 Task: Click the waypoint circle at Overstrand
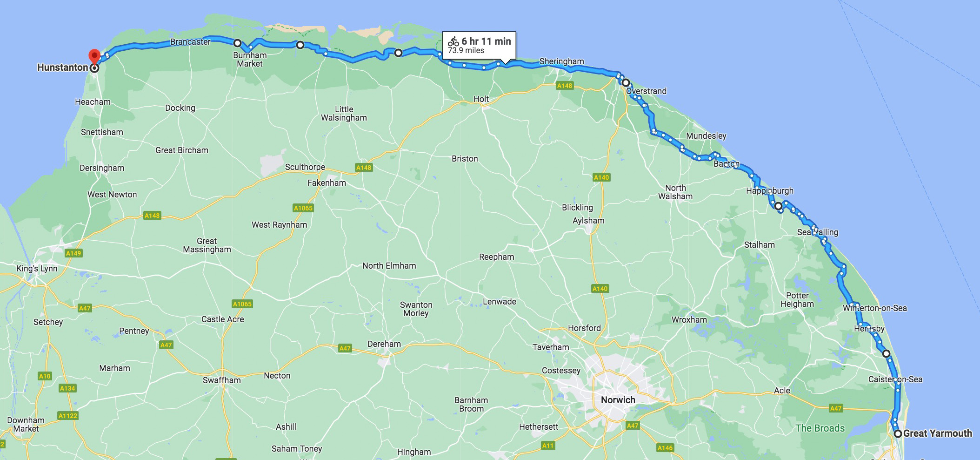[x=626, y=83]
